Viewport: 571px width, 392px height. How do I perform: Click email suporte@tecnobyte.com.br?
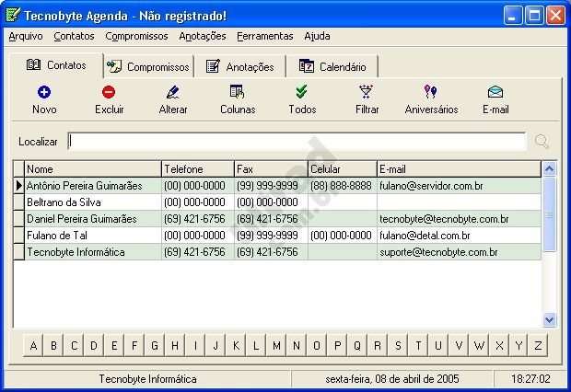coord(438,252)
